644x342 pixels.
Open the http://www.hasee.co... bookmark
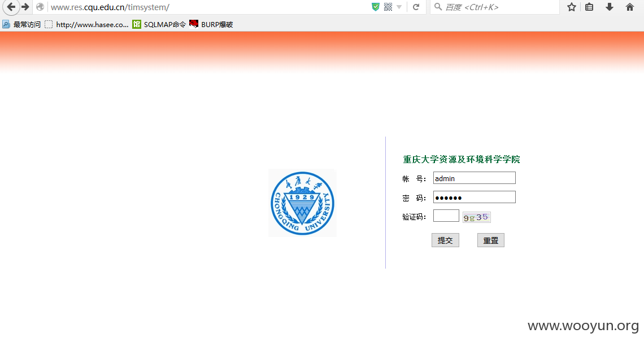click(x=86, y=25)
